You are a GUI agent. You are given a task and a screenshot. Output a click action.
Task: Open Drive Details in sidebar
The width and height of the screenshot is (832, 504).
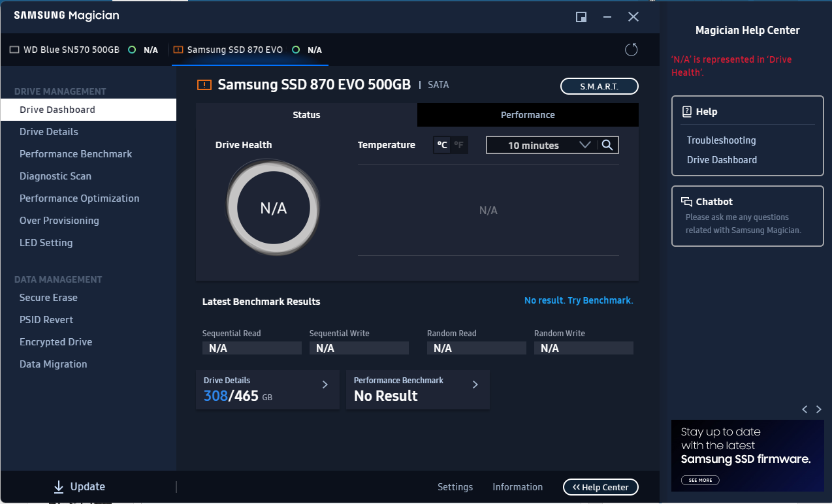(x=88, y=132)
